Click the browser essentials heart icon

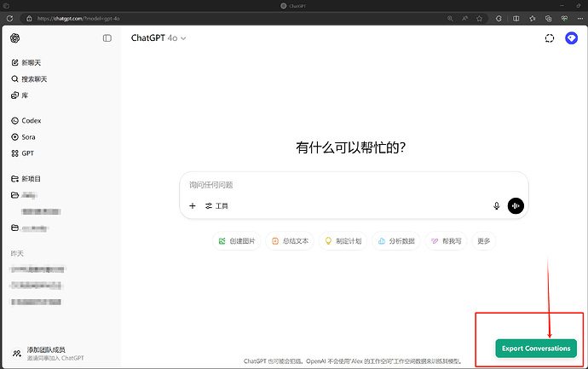click(564, 19)
